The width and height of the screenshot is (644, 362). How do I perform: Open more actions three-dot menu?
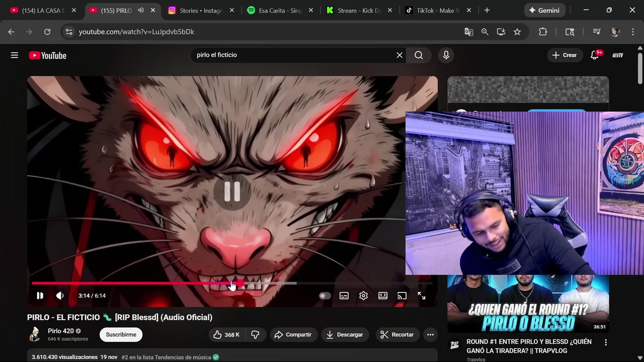430,335
